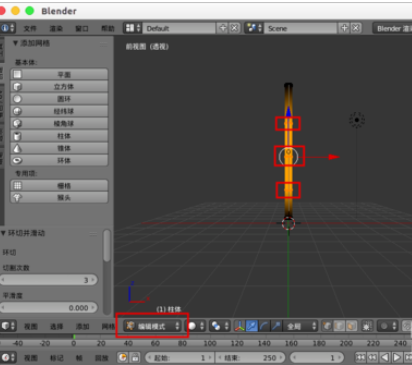
Task: Open the 帮助 (Help) menu
Action: click(x=108, y=29)
